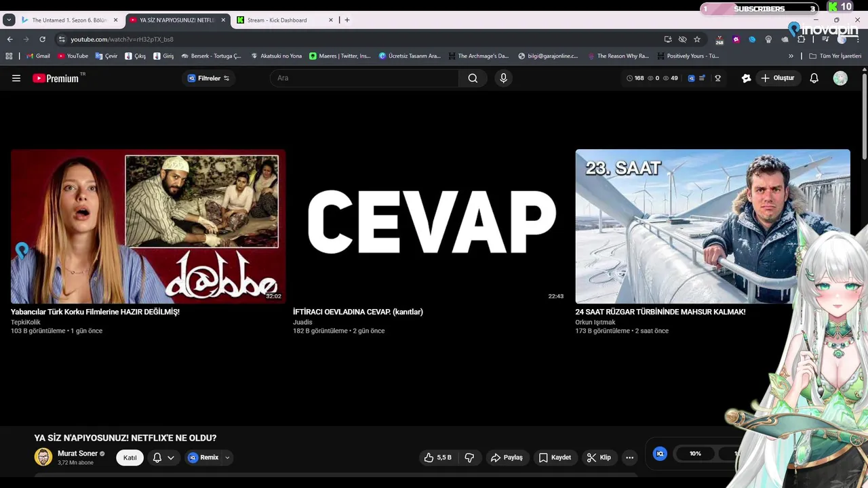This screenshot has height=488, width=868.
Task: Open the Gmail bookmark
Action: (x=38, y=56)
